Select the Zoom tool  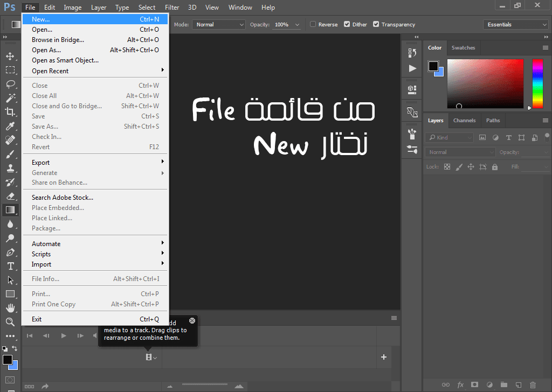point(10,321)
